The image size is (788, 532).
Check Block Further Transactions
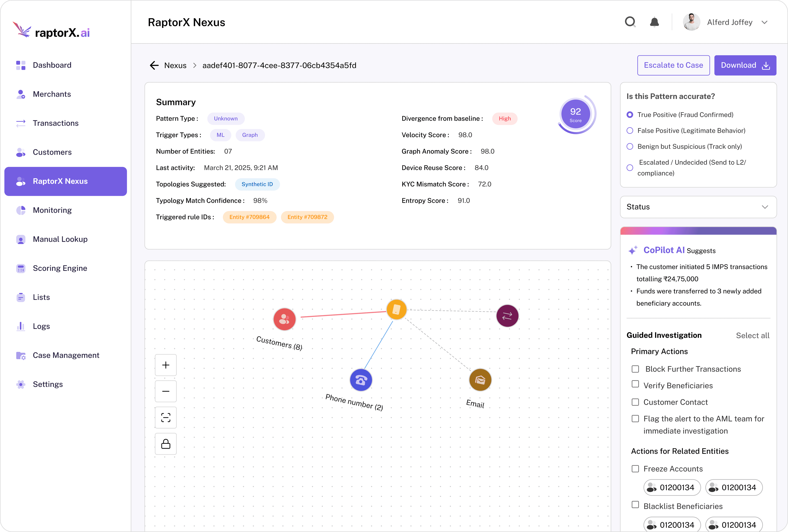pyautogui.click(x=635, y=369)
